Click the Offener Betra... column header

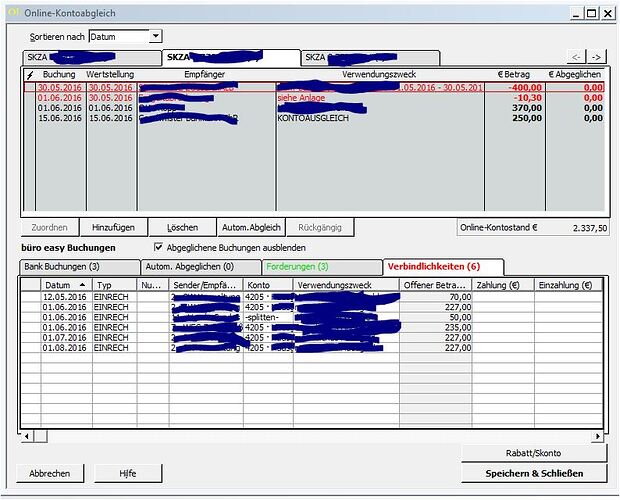(435, 285)
